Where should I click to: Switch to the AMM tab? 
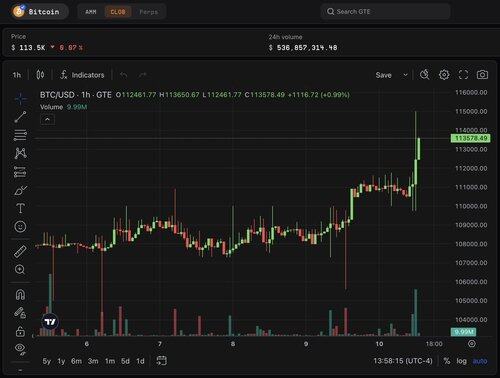coord(91,12)
